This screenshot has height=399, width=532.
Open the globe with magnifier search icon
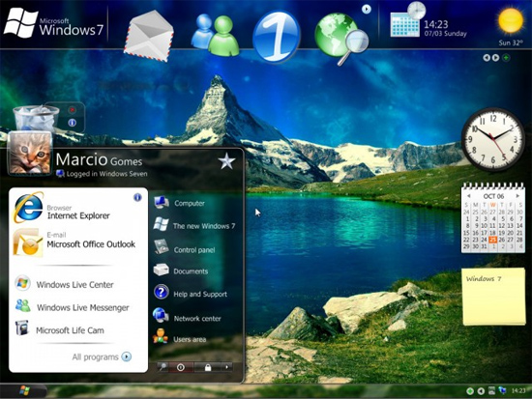point(341,39)
